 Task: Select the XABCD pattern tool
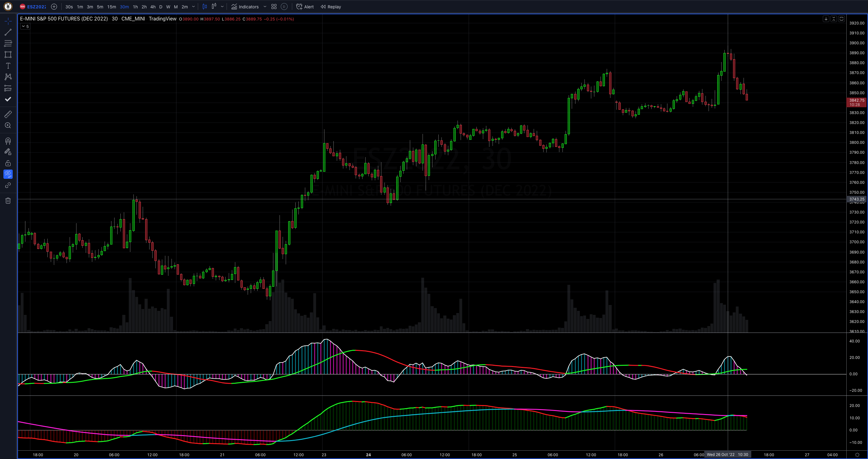(8, 77)
